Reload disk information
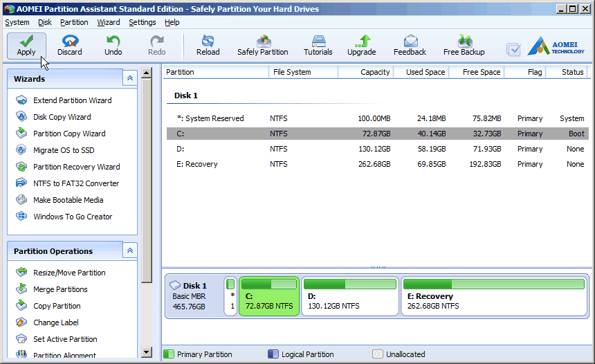The image size is (595, 364). click(x=208, y=46)
